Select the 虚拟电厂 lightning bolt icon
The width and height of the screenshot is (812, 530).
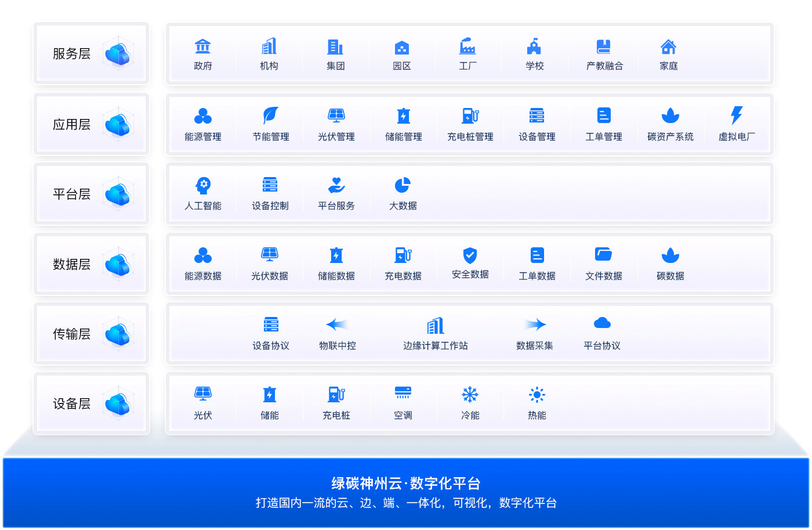click(x=737, y=116)
